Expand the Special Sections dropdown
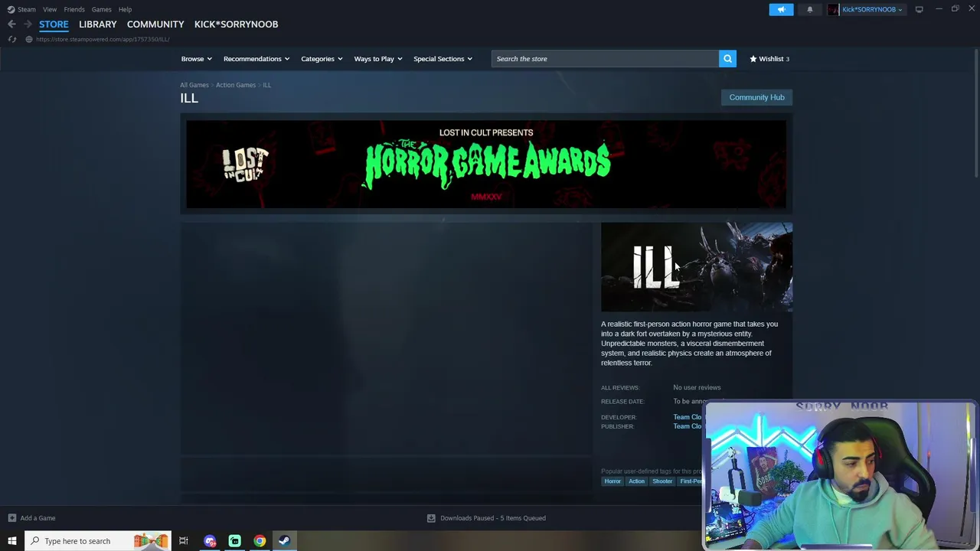Screen dimensions: 980x551 click(x=443, y=59)
